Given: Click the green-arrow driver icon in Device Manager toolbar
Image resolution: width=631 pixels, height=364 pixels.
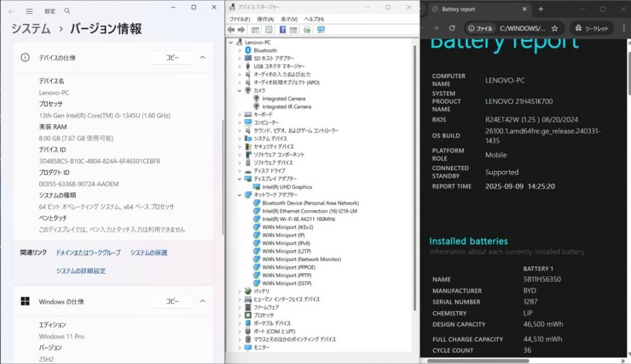Looking at the screenshot, I should click(307, 30).
